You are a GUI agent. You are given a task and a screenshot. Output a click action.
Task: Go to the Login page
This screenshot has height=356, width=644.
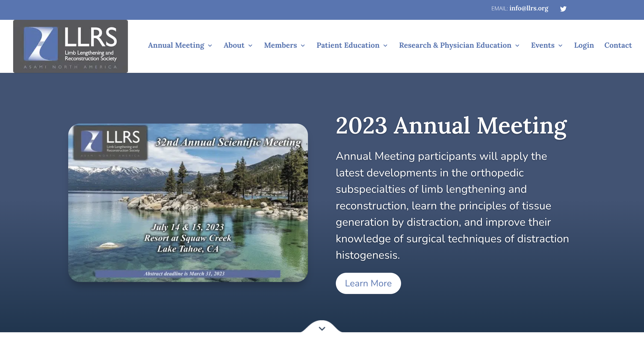coord(584,45)
